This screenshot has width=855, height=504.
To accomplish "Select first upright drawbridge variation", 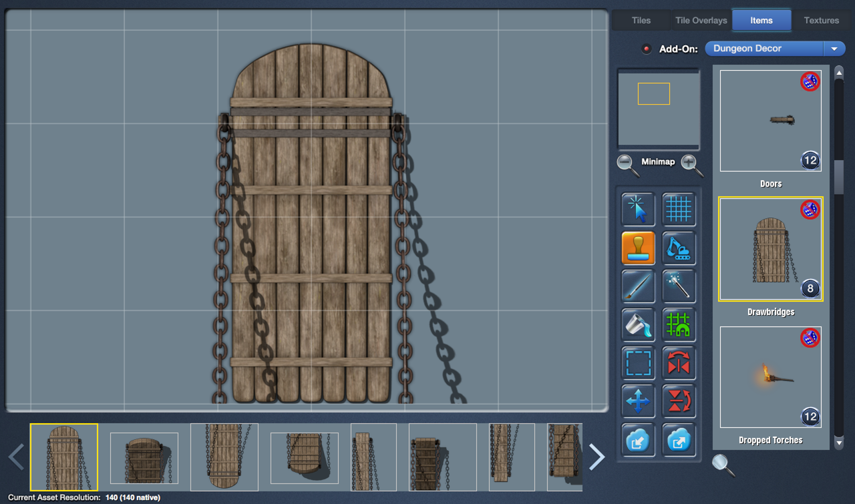I will coord(64,457).
